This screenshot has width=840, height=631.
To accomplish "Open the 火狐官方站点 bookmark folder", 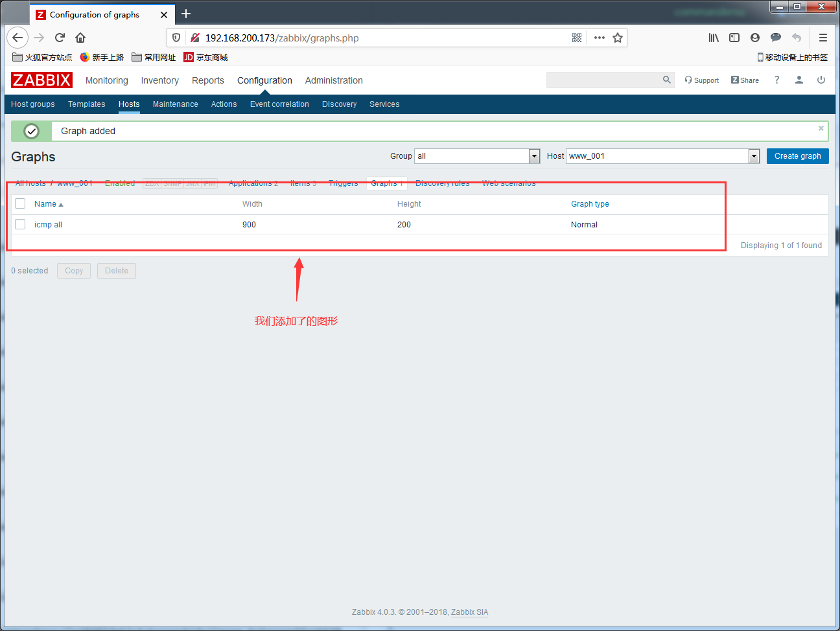I will 42,57.
